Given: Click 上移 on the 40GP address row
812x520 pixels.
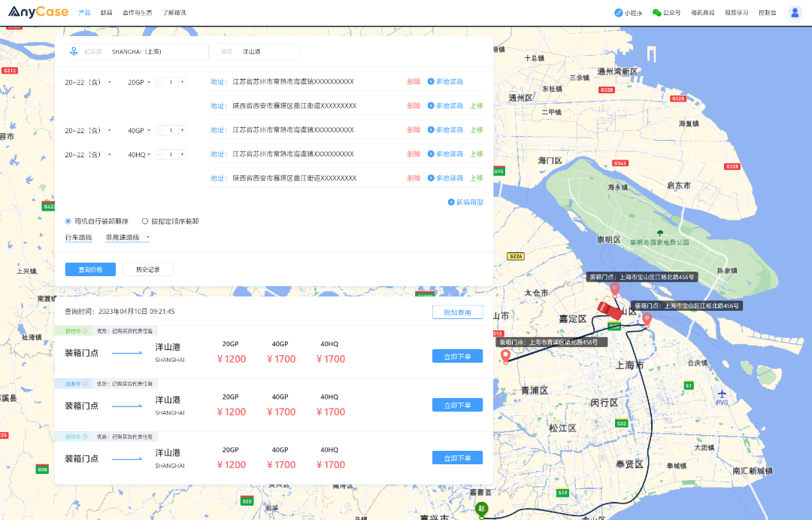Looking at the screenshot, I should click(477, 130).
